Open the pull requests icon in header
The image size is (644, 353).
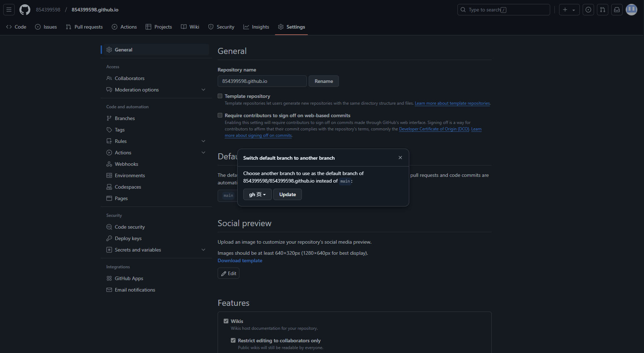603,10
